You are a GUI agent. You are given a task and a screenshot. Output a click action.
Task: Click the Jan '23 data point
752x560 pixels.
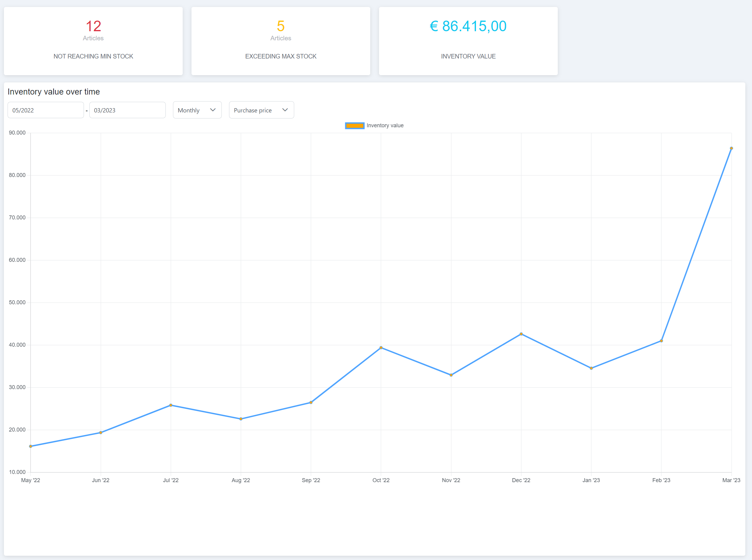(x=591, y=368)
